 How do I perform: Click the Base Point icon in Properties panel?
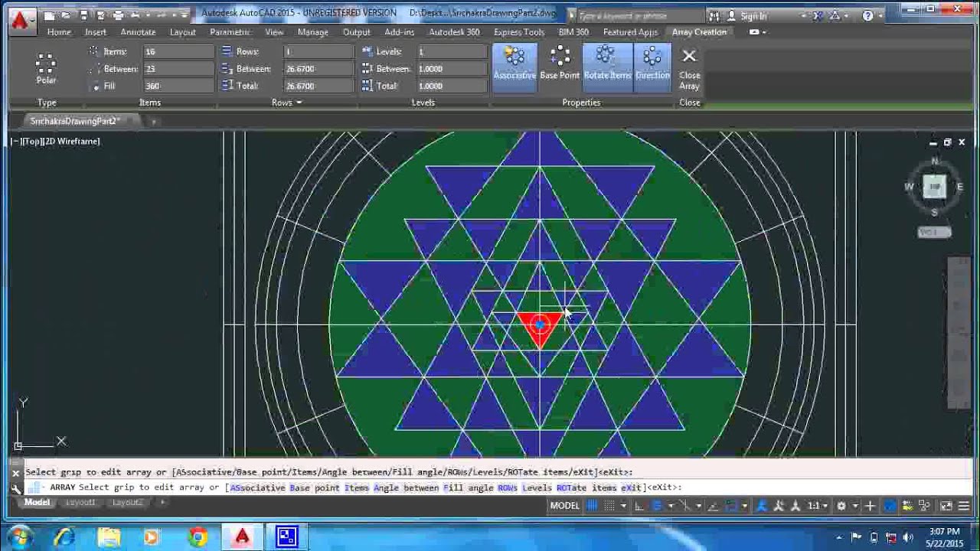560,62
